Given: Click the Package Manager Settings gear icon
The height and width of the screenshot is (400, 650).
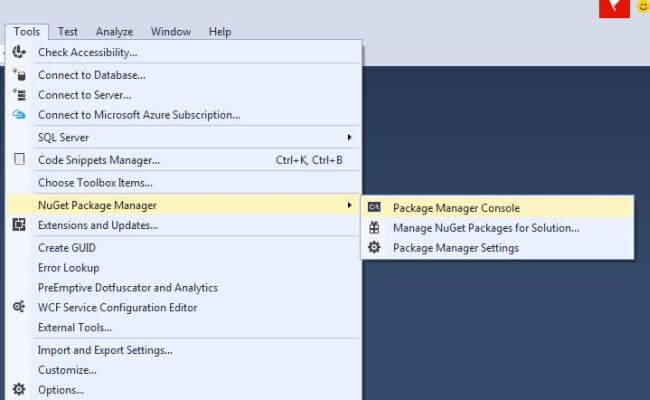Looking at the screenshot, I should [x=374, y=248].
